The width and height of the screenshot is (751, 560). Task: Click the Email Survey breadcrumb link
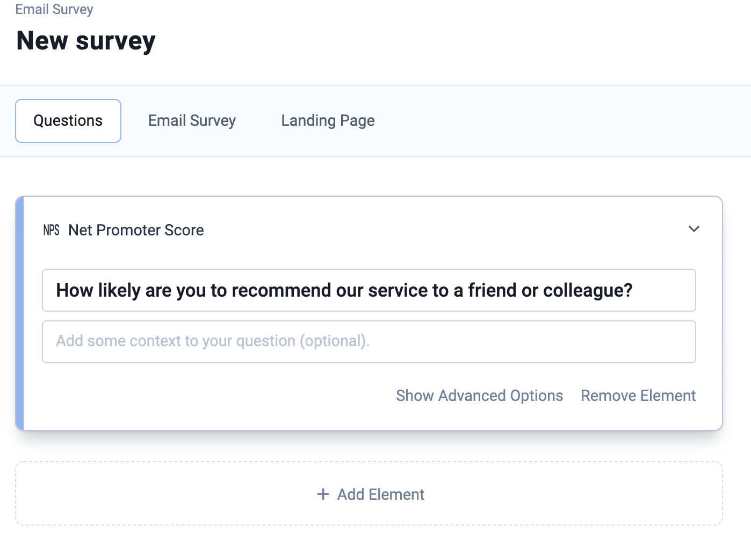[x=54, y=10]
